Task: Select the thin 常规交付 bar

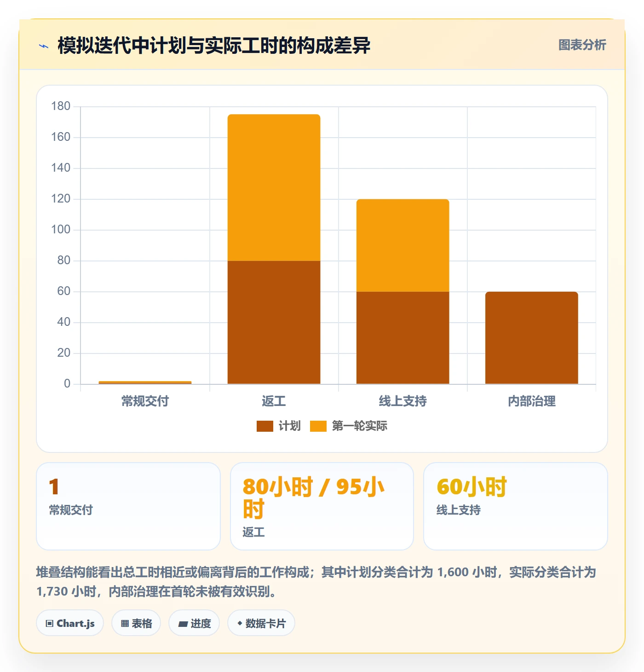Action: [145, 382]
